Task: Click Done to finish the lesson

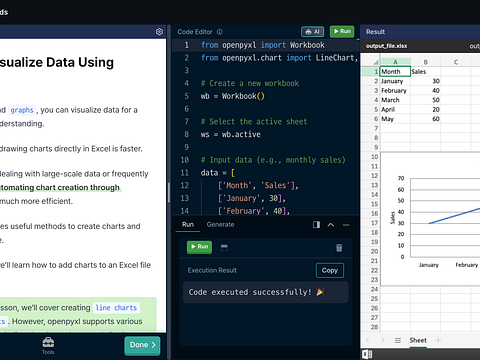Action: (142, 345)
